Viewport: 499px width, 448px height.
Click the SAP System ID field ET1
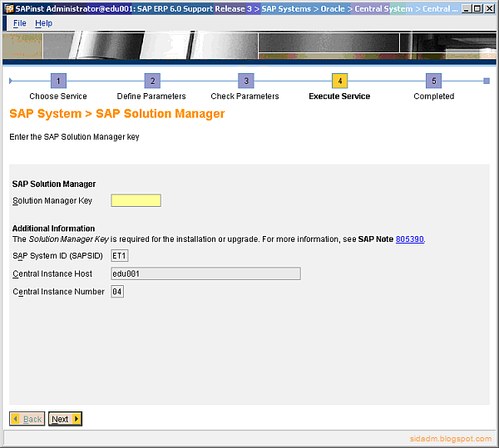pyautogui.click(x=120, y=256)
